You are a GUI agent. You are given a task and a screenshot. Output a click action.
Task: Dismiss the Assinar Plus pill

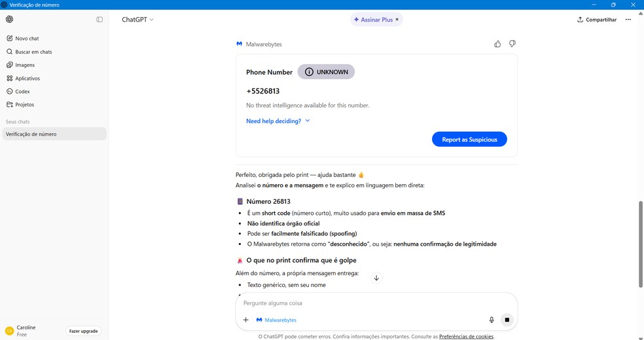pyautogui.click(x=397, y=19)
